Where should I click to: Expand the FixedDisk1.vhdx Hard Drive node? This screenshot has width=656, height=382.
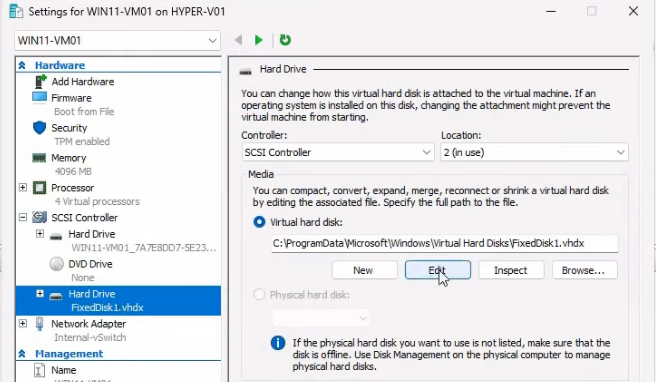pos(40,293)
